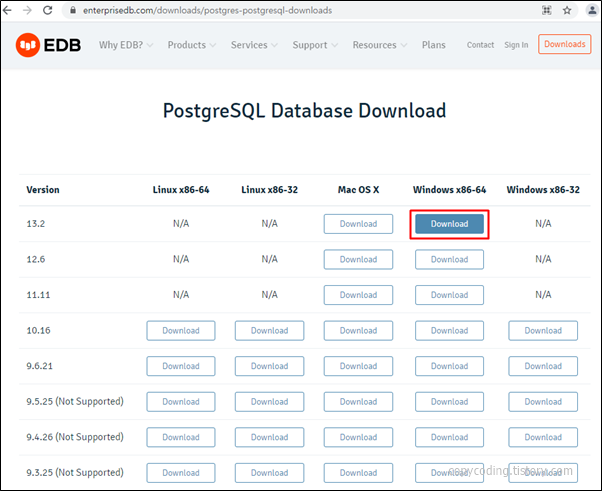Expand the Why EDB? menu
The height and width of the screenshot is (491, 602).
[126, 45]
